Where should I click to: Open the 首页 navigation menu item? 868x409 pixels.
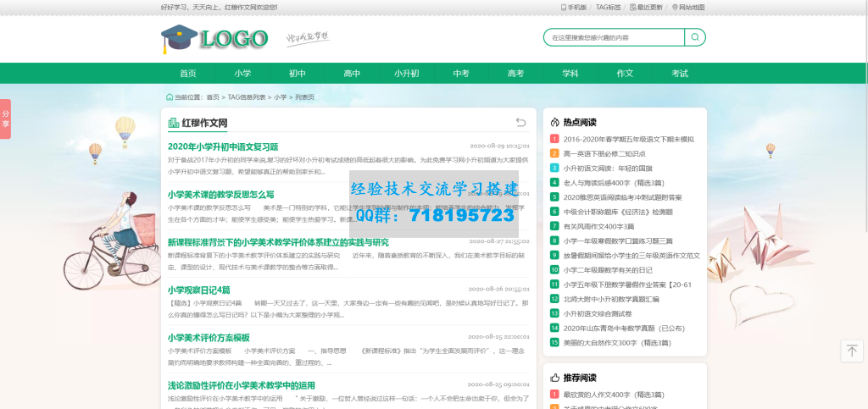(x=188, y=74)
